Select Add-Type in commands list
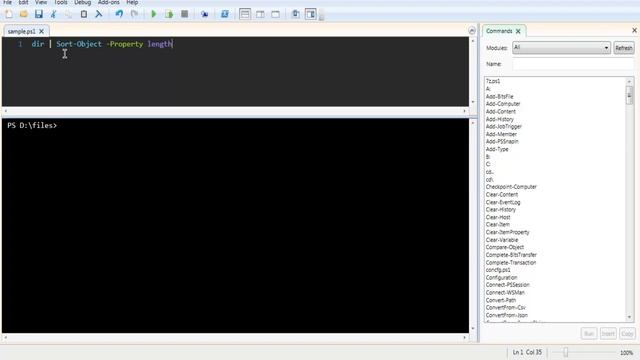 coord(497,149)
